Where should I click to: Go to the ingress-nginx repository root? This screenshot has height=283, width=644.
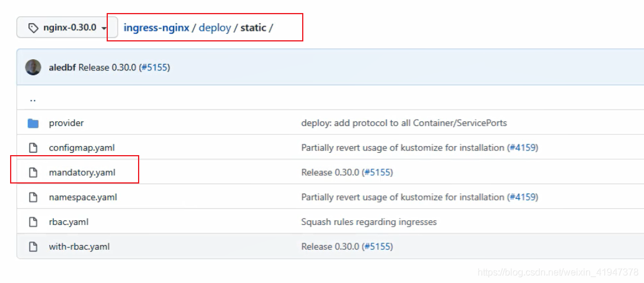click(156, 28)
